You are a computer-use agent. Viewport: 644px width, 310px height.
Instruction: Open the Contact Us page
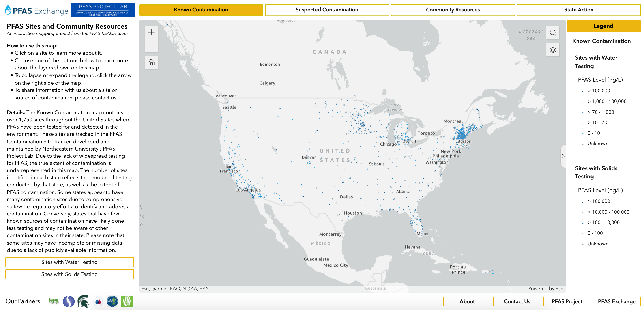(x=517, y=301)
